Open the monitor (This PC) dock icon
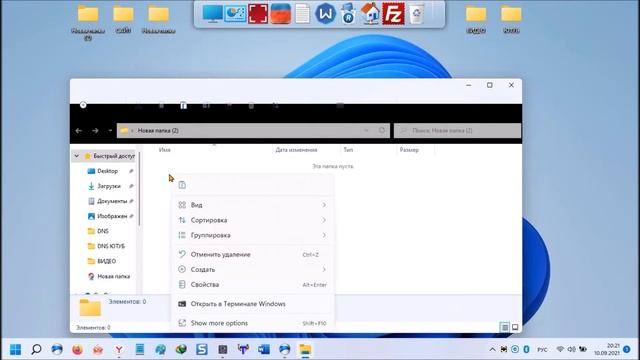640x360 pixels. point(213,14)
